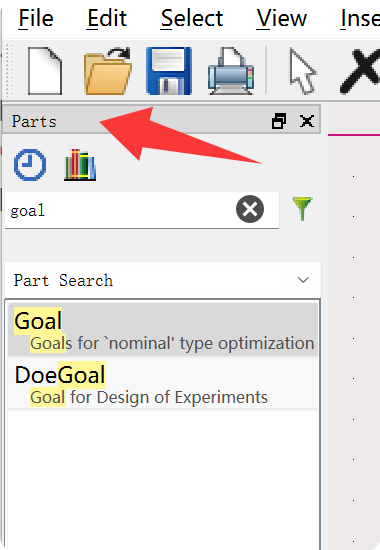This screenshot has height=550, width=380.
Task: Open a file with the folder icon
Action: coord(107,72)
